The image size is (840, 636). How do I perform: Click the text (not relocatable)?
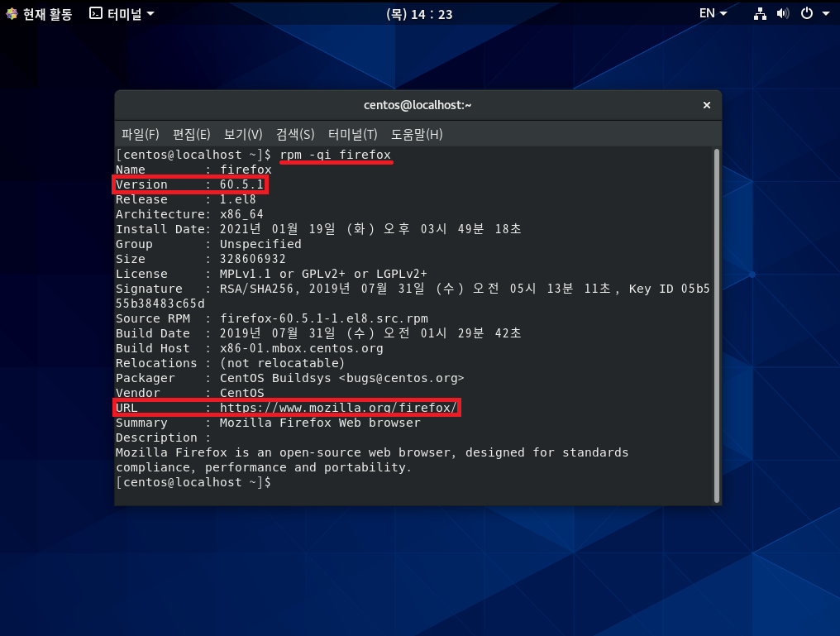[282, 363]
